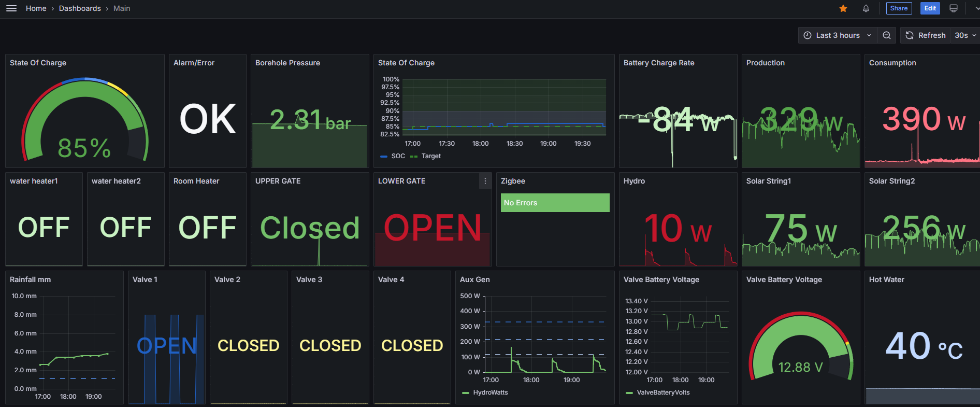Click the green No Errors Zigbee bar
Viewport: 980px width, 407px height.
[x=555, y=203]
